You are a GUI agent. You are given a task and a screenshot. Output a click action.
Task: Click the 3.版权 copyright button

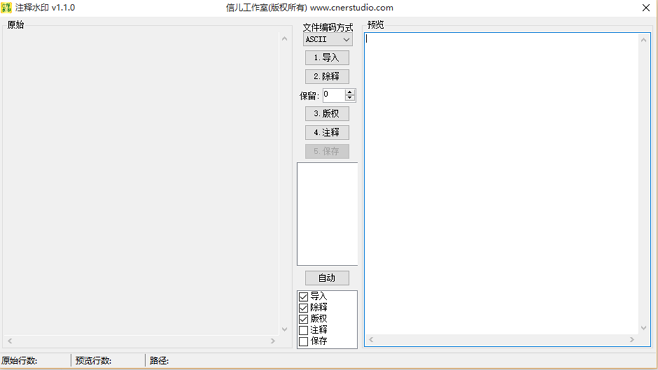point(327,113)
